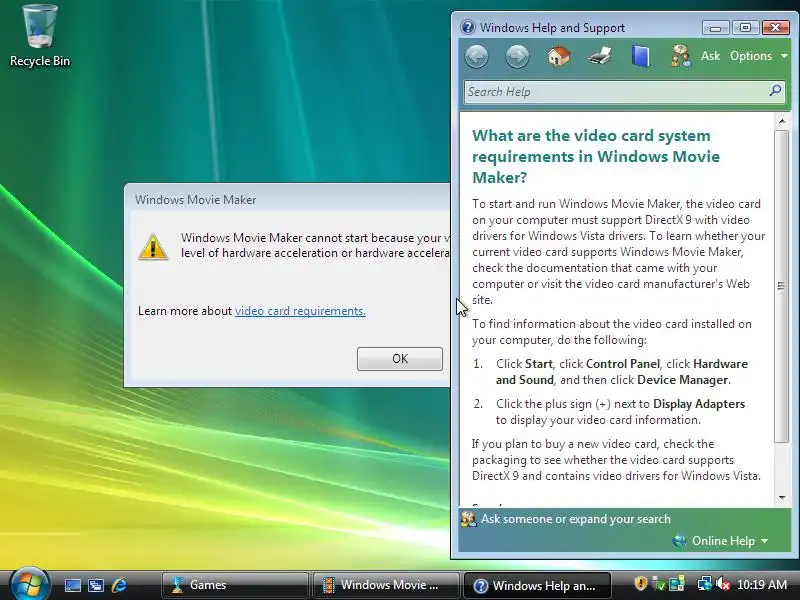Go back in Windows Help and Support

pos(477,56)
